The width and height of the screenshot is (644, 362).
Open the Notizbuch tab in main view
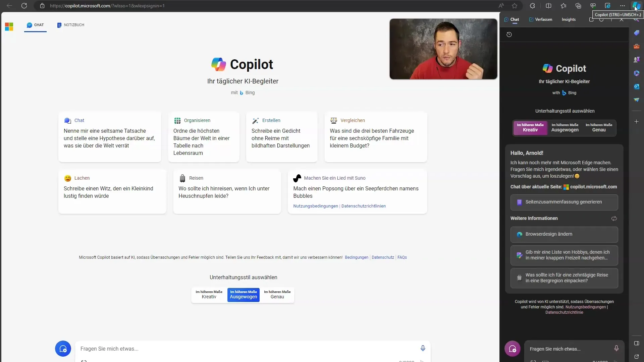point(70,25)
